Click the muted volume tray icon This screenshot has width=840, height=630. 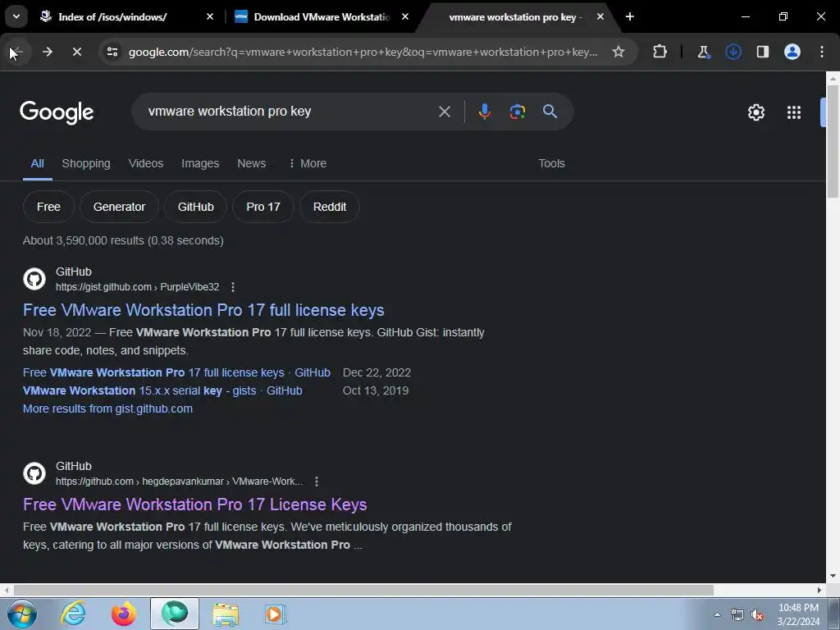pos(757,615)
